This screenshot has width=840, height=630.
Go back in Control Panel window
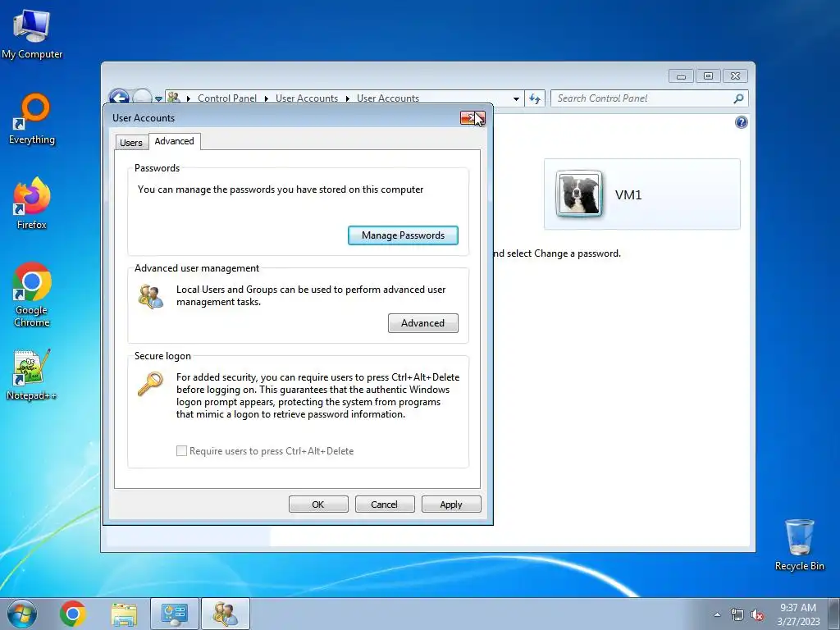[x=118, y=97]
